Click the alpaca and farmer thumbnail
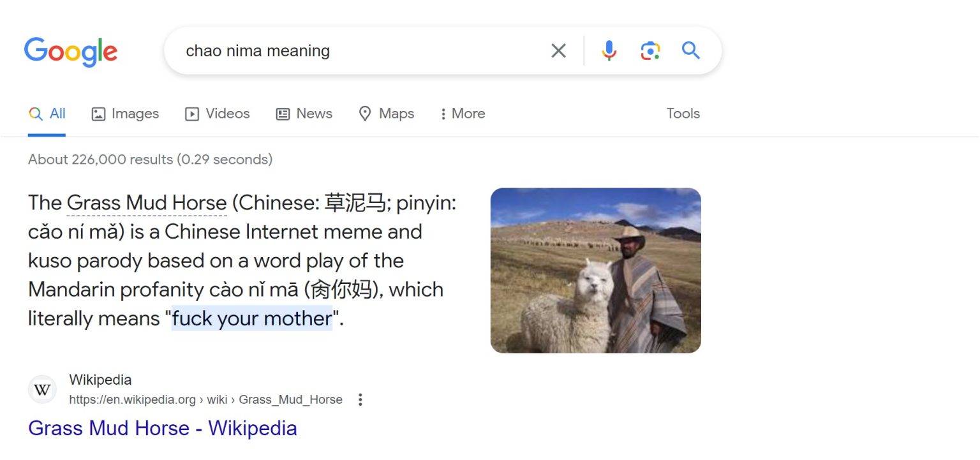Viewport: 980px width, 460px height. point(595,270)
